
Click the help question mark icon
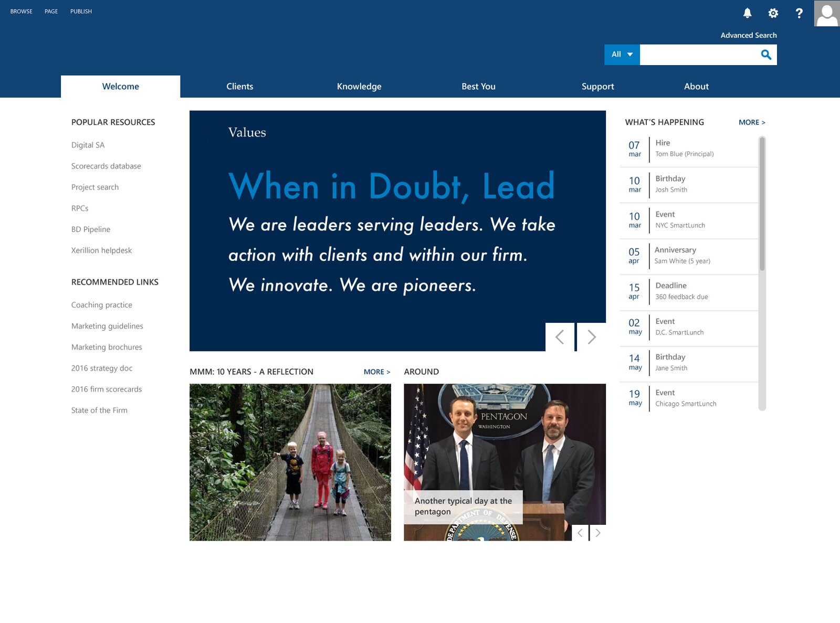[799, 13]
